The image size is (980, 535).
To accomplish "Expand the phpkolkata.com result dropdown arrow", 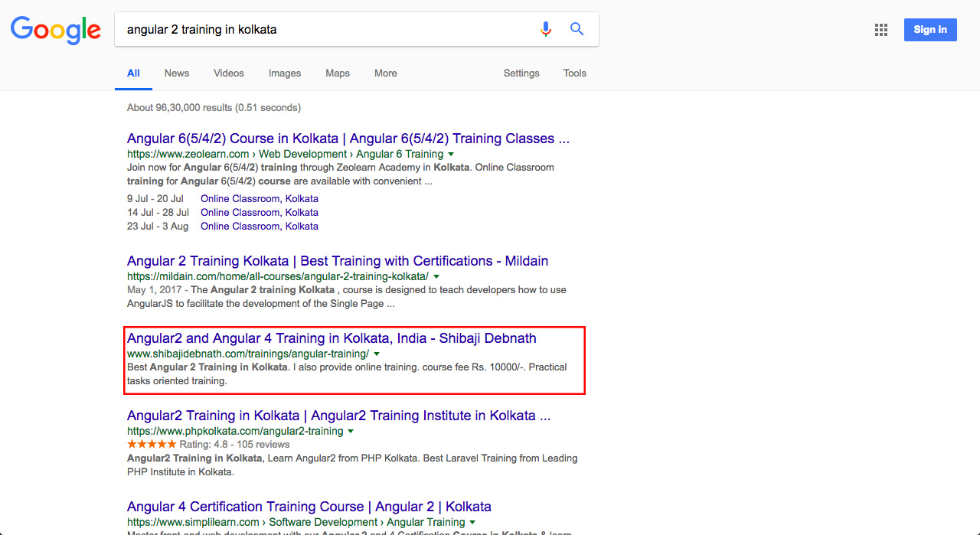I will pyautogui.click(x=351, y=431).
